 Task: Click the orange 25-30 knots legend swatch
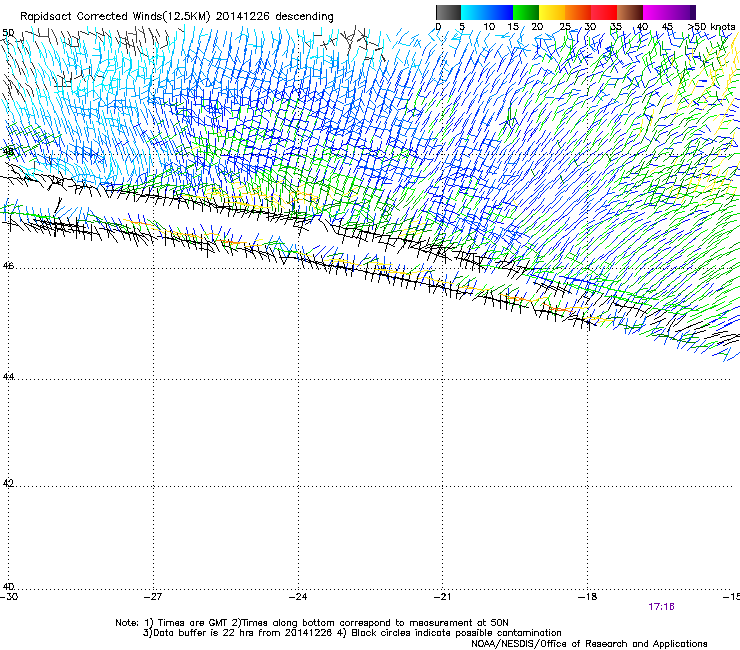click(x=578, y=12)
